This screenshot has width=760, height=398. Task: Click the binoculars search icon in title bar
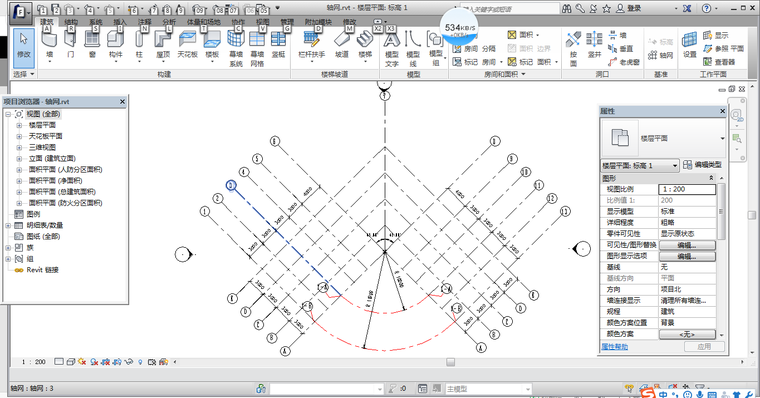567,8
